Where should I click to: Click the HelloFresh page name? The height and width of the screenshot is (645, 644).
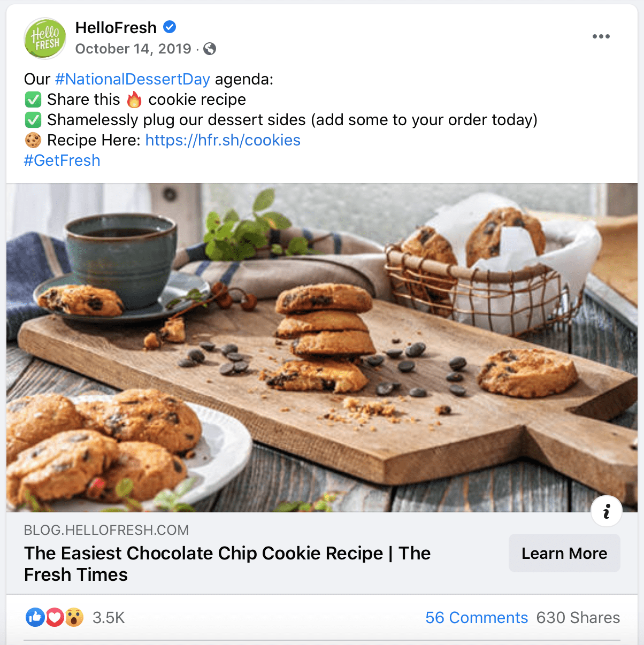(x=116, y=27)
